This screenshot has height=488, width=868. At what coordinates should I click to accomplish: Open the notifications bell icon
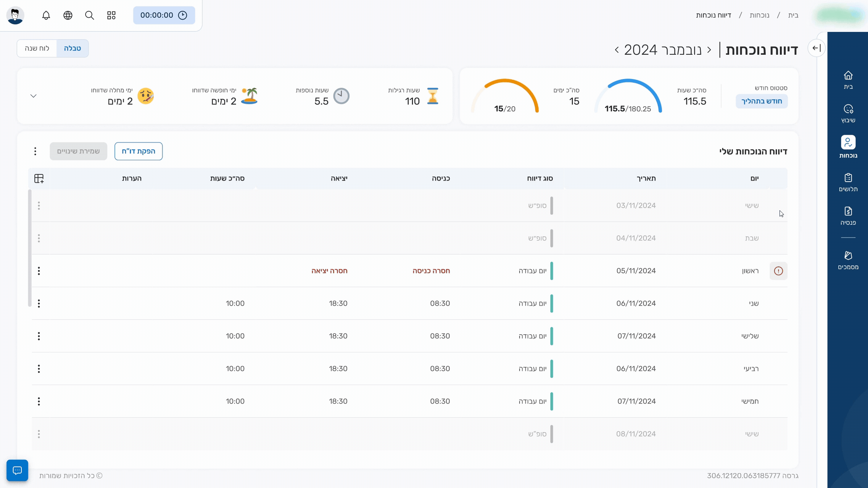coord(46,15)
